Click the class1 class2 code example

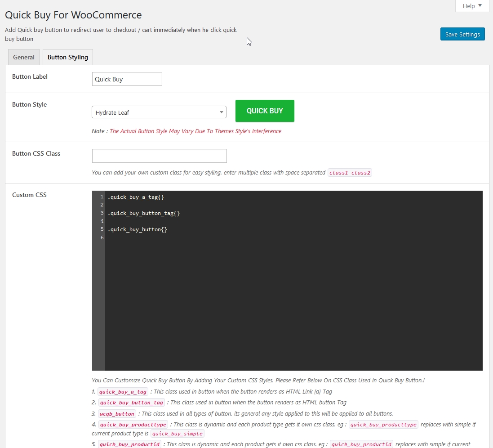[350, 173]
